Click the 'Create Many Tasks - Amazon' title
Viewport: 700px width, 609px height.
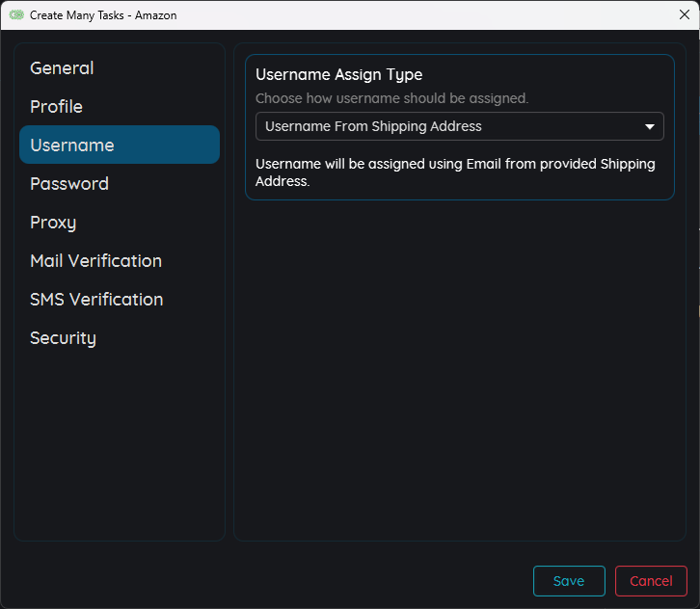click(x=103, y=15)
